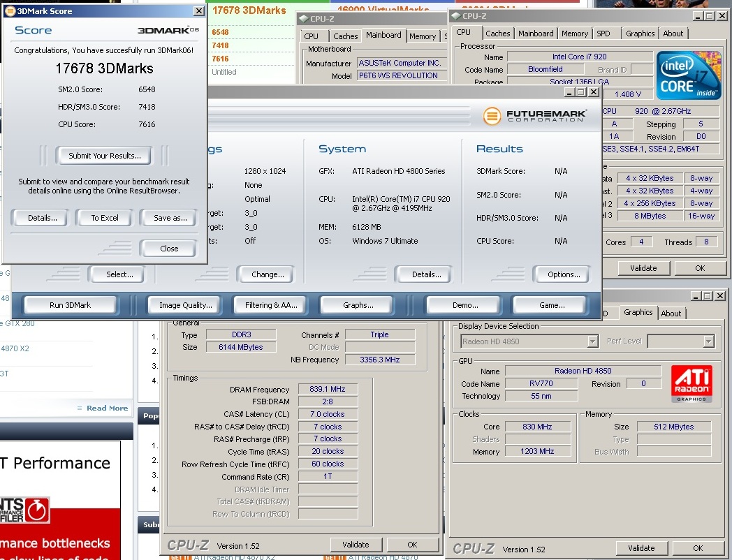This screenshot has height=560, width=732.
Task: Click the GPU Name field Radeon HD 4850
Action: point(583,371)
